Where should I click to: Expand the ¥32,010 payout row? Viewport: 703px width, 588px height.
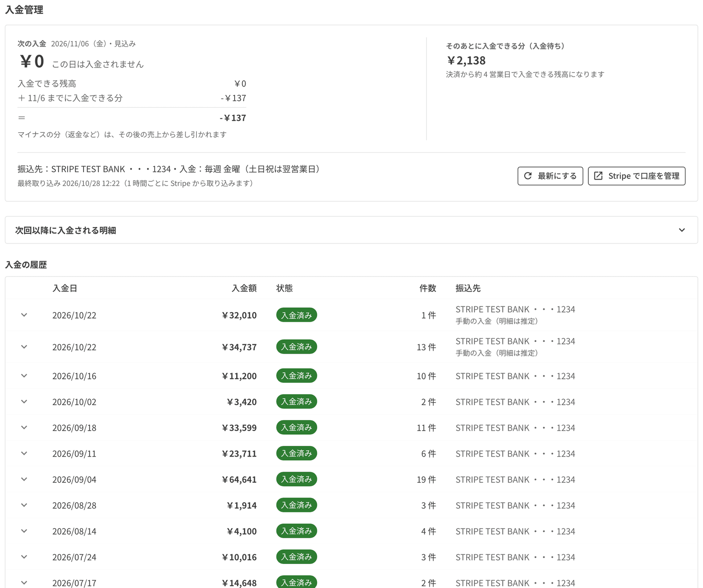(x=24, y=315)
